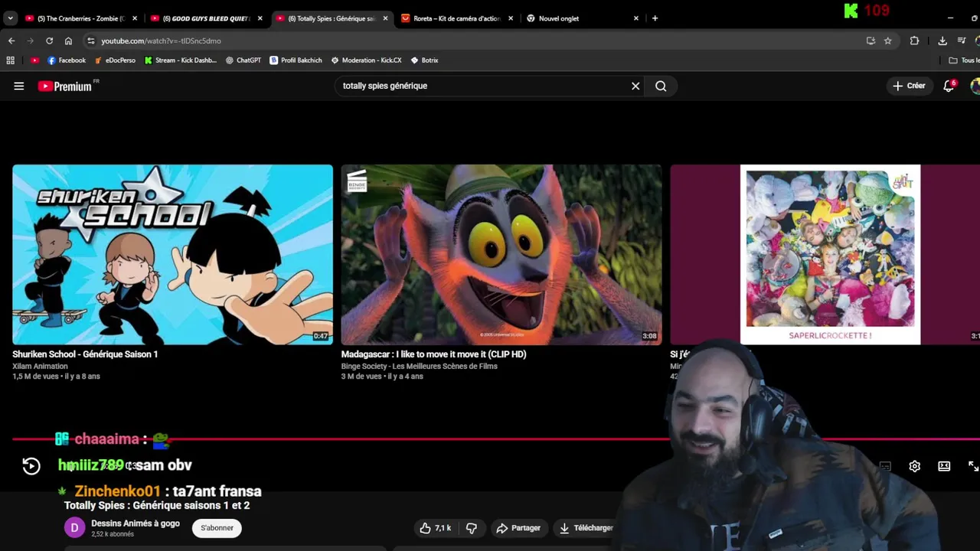Open Shuriken School video thumbnail
The height and width of the screenshot is (551, 980).
(172, 254)
